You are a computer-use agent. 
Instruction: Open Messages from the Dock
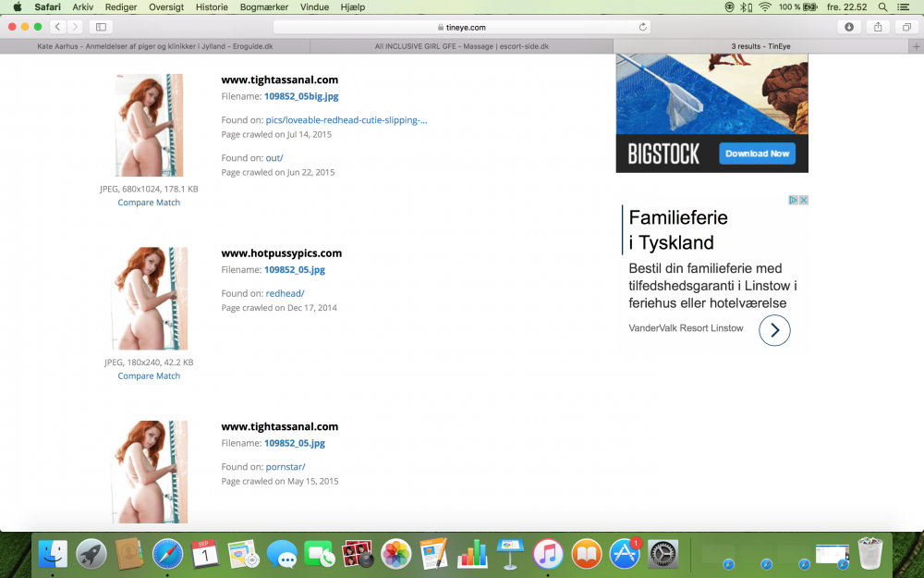click(282, 554)
